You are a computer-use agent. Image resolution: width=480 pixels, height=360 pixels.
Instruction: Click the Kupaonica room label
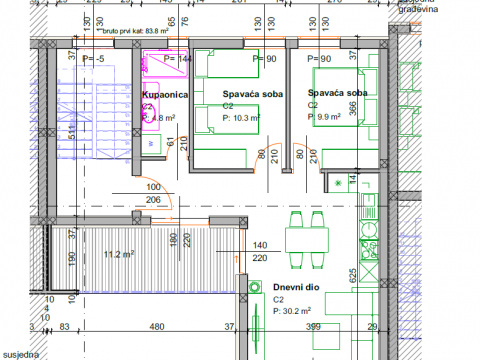tap(165, 95)
